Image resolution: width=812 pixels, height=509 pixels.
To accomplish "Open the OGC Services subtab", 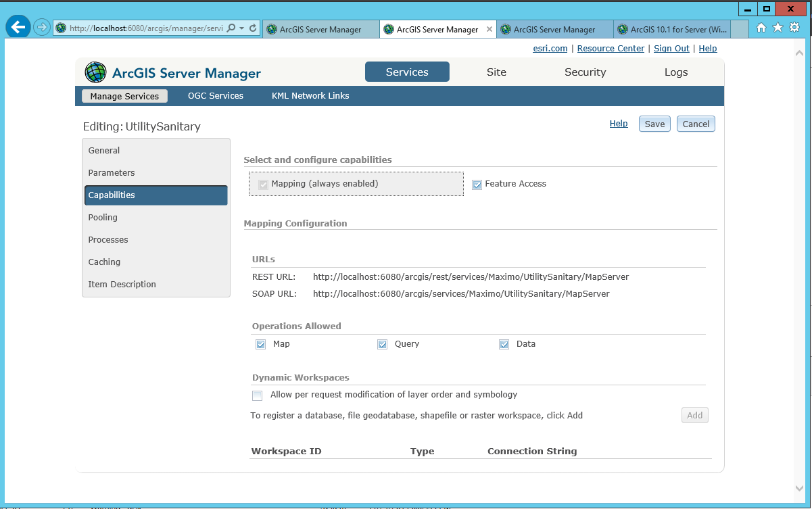I will [216, 96].
